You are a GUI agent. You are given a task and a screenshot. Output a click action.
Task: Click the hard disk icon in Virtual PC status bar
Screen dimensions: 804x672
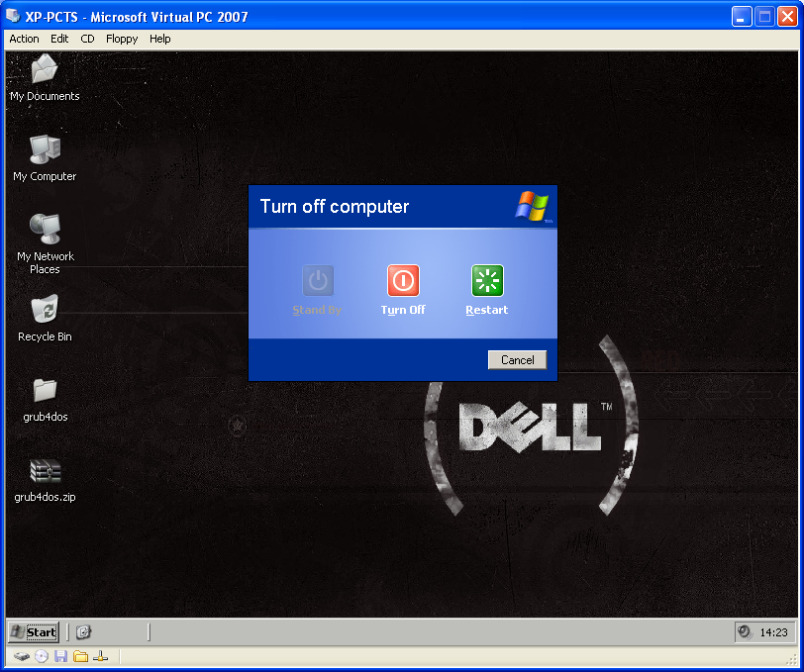point(21,656)
